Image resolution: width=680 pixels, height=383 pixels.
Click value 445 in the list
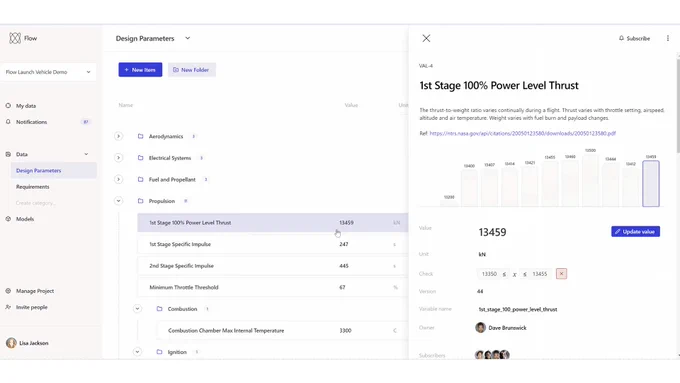(344, 266)
